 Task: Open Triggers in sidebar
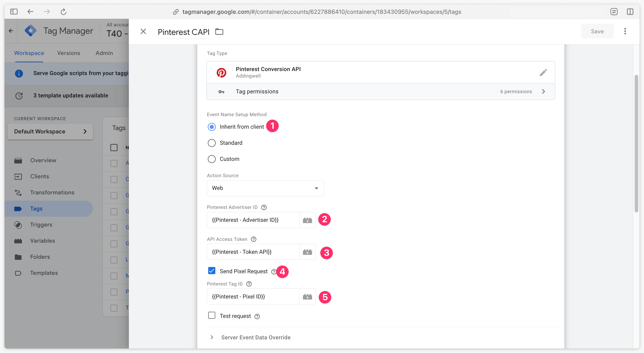[41, 225]
